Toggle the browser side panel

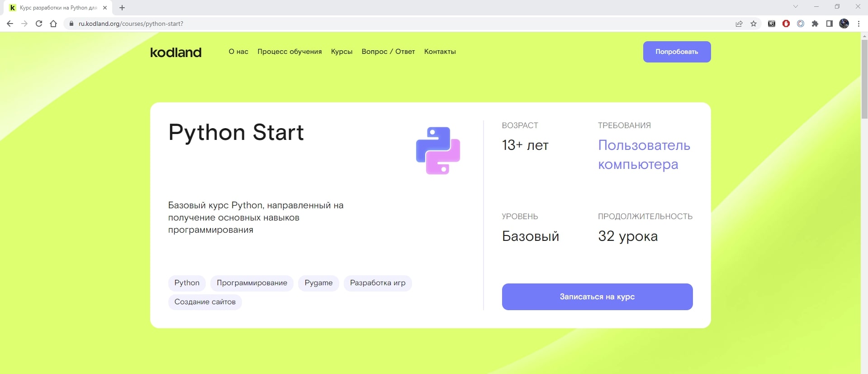point(830,24)
